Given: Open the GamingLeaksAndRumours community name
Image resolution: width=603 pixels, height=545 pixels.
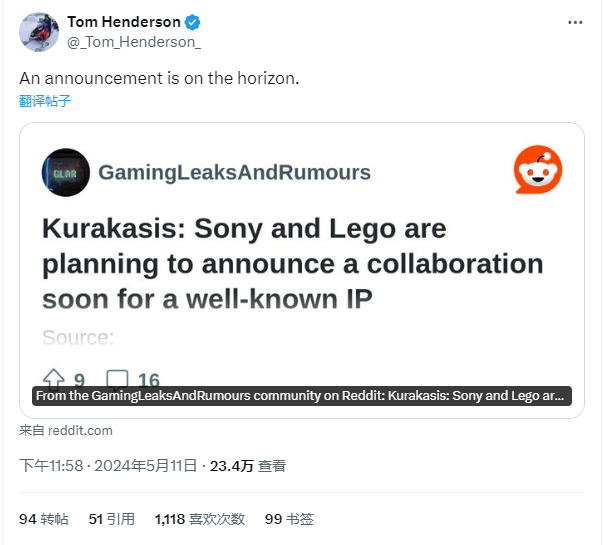Looking at the screenshot, I should point(234,172).
